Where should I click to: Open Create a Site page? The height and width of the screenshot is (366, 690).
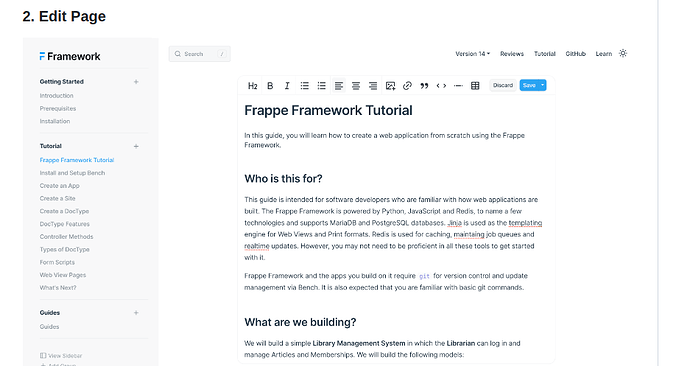coord(57,198)
